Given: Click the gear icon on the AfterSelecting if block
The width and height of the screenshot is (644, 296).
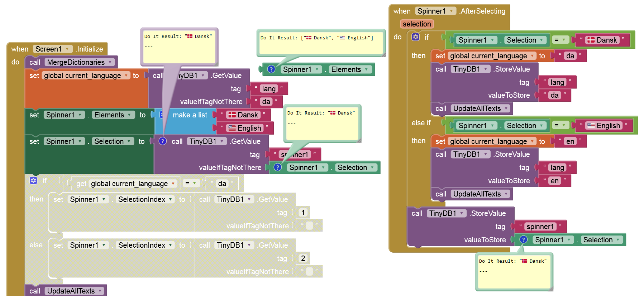Looking at the screenshot, I should tap(415, 37).
